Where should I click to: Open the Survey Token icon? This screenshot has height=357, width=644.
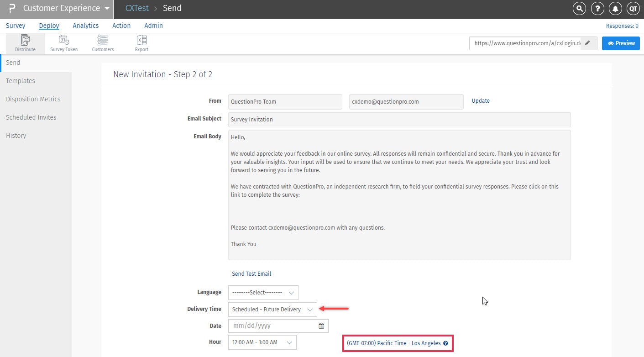click(64, 43)
